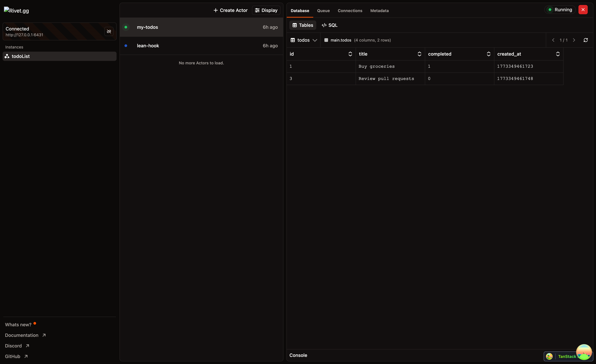Switch to the Queue tab

point(323,11)
